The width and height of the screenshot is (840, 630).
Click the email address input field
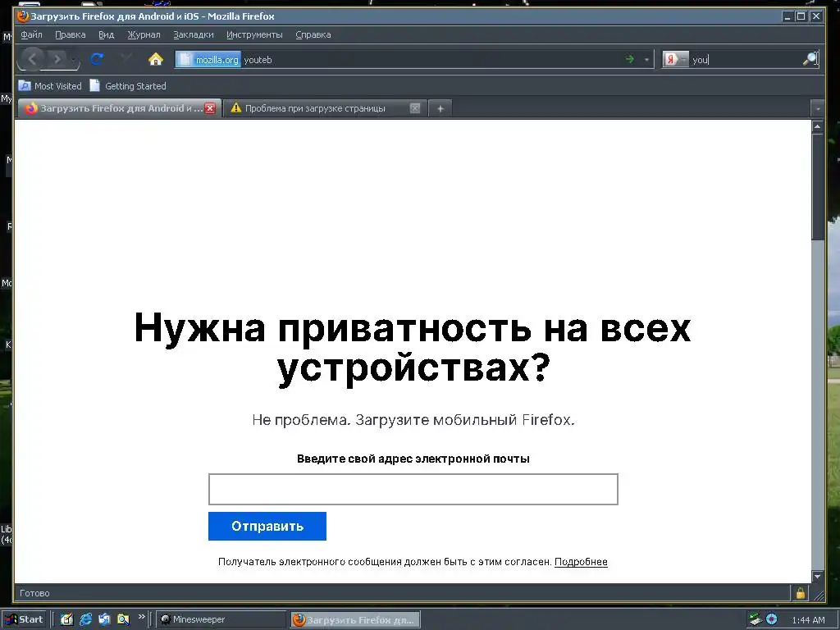coord(413,489)
